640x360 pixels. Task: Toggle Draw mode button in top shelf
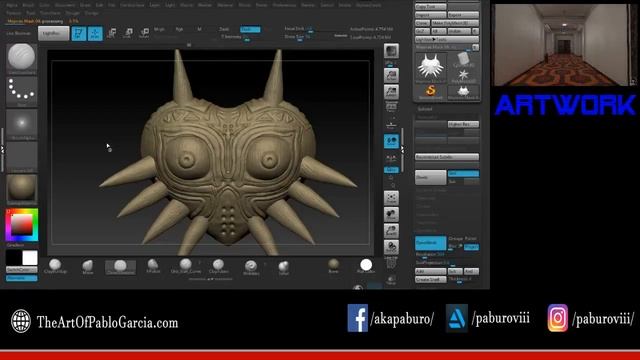(x=95, y=33)
